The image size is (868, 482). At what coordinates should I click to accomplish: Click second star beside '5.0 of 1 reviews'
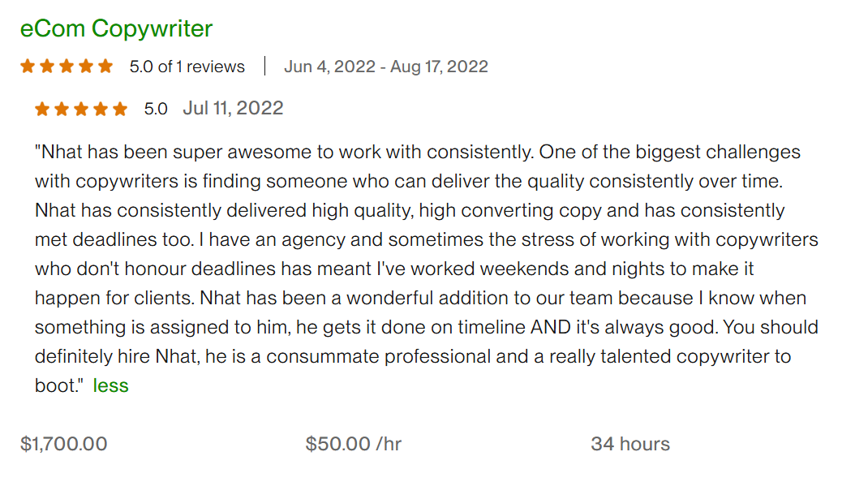pos(47,67)
